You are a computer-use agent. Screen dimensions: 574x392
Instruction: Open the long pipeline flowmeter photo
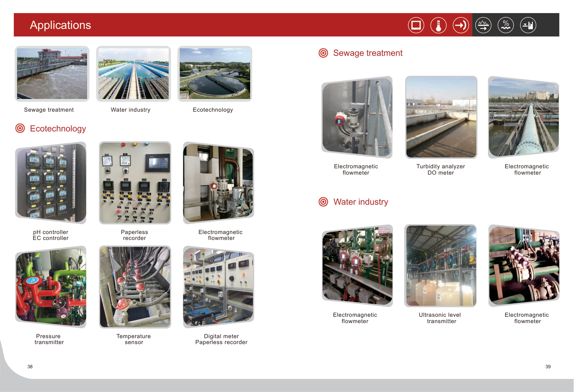[524, 117]
